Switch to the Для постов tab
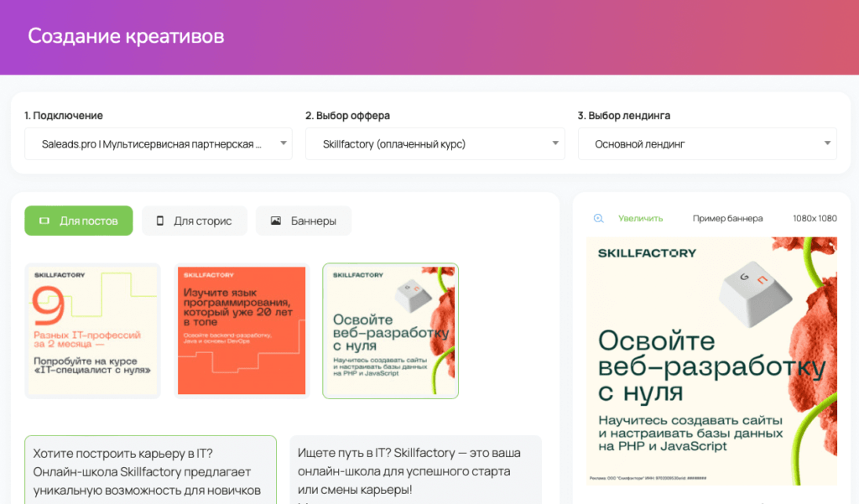Image resolution: width=859 pixels, height=504 pixels. click(78, 221)
